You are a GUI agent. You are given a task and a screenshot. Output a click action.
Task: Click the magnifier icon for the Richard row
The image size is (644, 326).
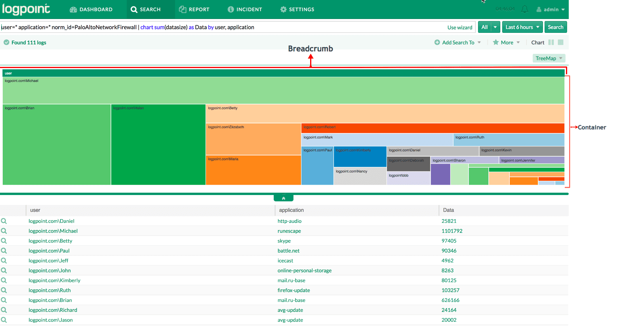[x=4, y=310]
